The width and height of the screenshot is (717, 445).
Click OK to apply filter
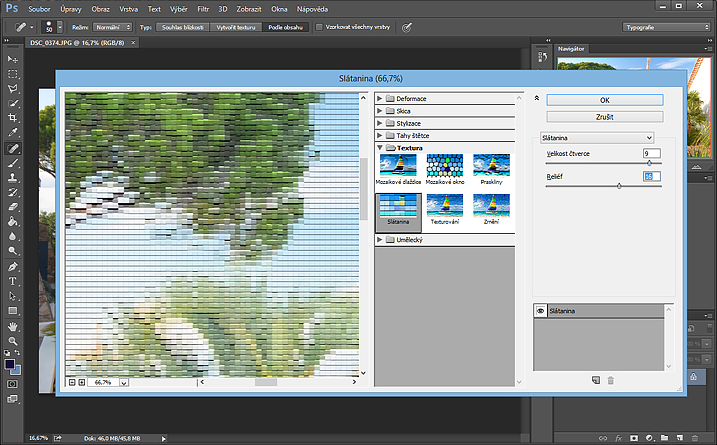pos(605,100)
